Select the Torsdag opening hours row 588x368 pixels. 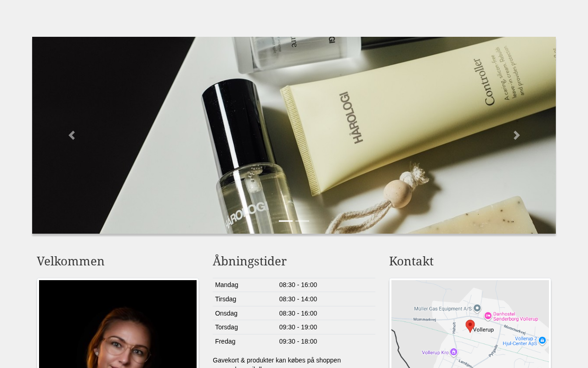pos(294,327)
